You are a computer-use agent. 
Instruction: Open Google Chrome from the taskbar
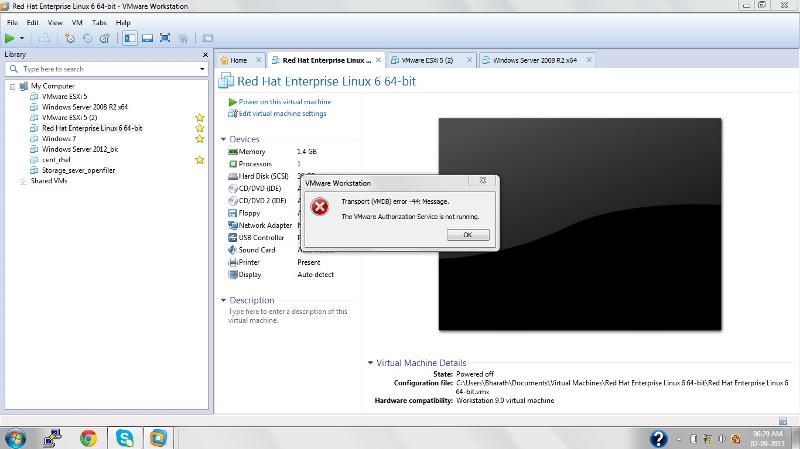[88, 438]
